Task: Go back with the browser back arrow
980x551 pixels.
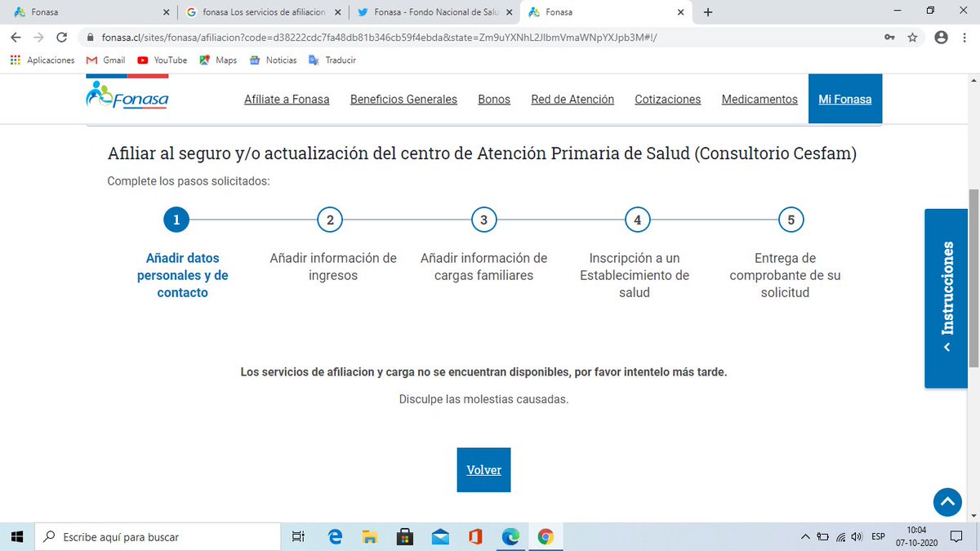Action: 16,38
